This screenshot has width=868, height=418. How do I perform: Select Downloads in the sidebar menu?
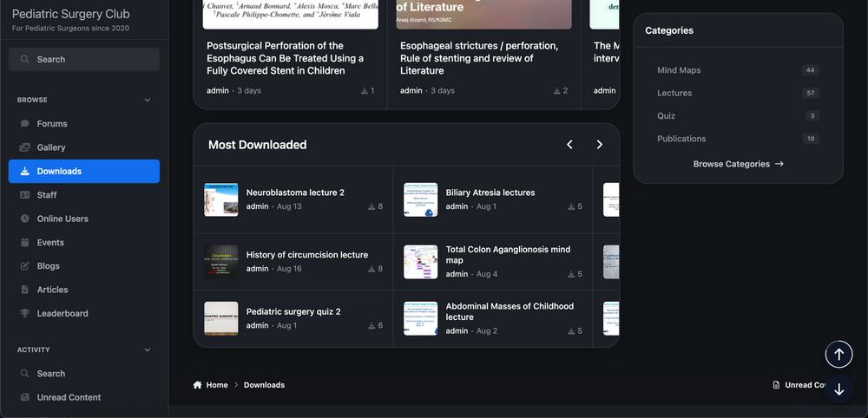[x=84, y=172]
